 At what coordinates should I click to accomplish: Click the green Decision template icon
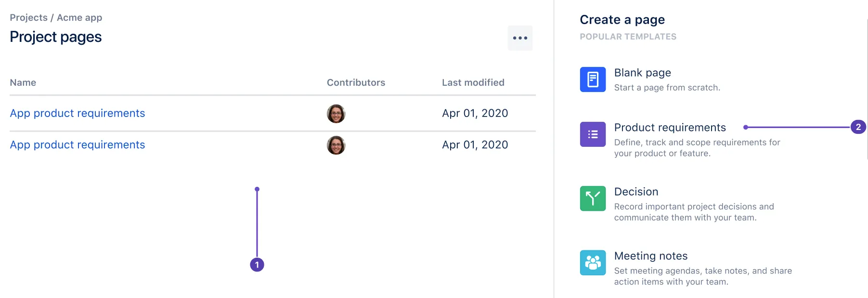(593, 198)
